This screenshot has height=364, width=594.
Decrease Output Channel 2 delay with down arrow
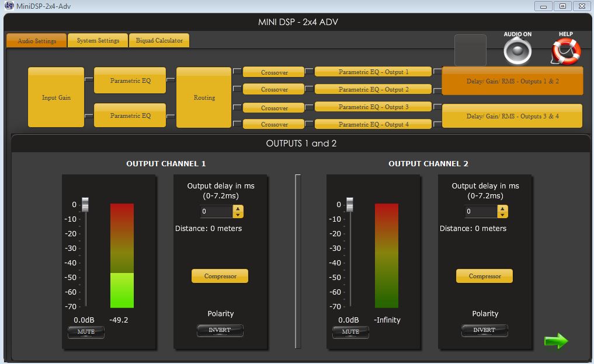(502, 215)
